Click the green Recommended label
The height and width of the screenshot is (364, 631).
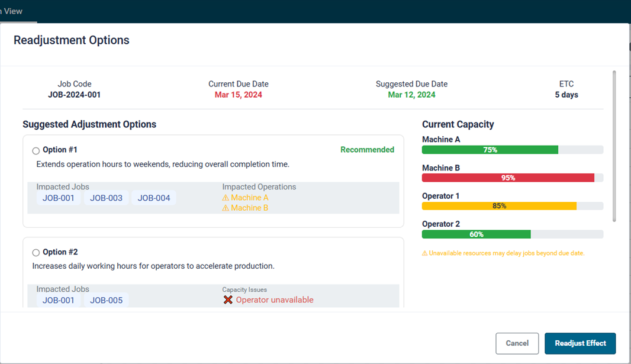point(367,150)
